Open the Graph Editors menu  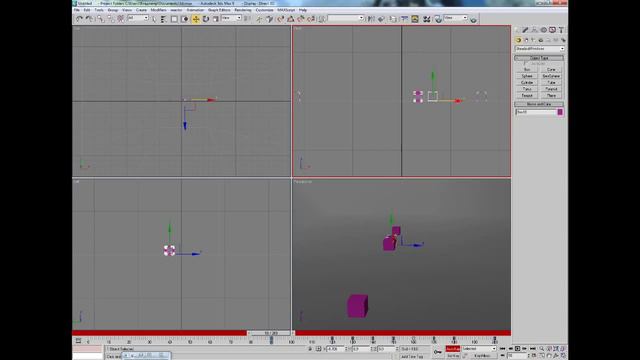coord(219,10)
